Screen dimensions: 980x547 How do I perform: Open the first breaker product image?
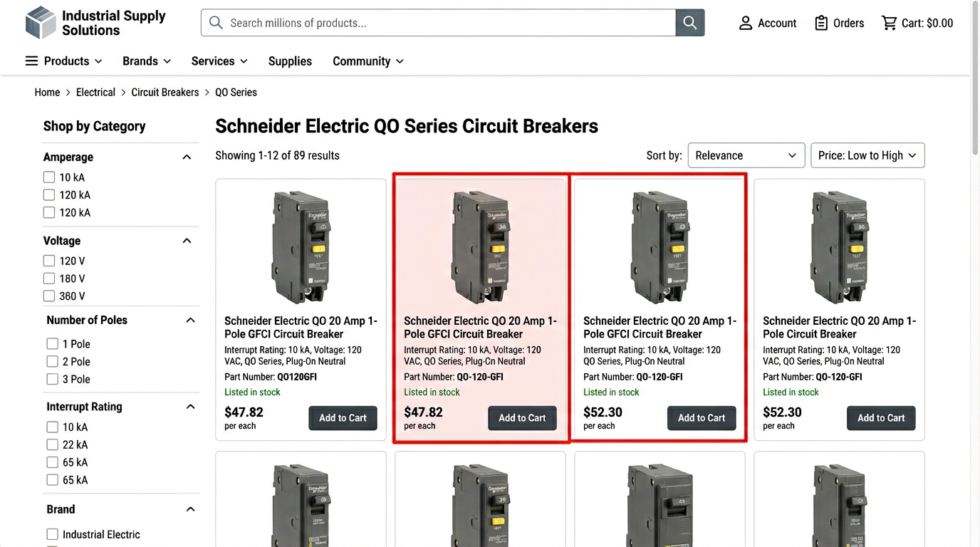301,247
